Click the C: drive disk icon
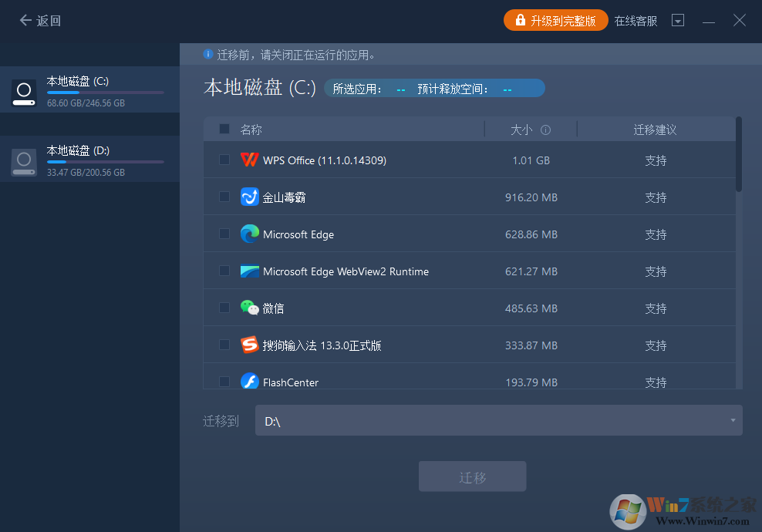 point(24,93)
